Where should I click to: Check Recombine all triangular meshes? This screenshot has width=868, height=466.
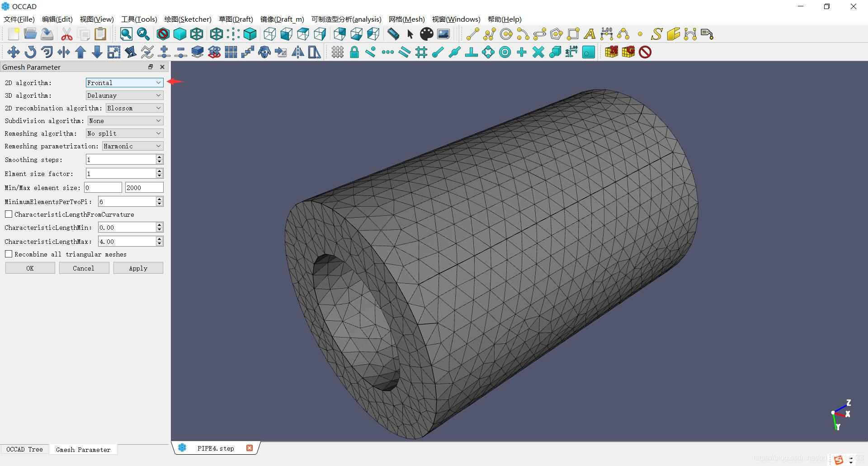tap(9, 254)
